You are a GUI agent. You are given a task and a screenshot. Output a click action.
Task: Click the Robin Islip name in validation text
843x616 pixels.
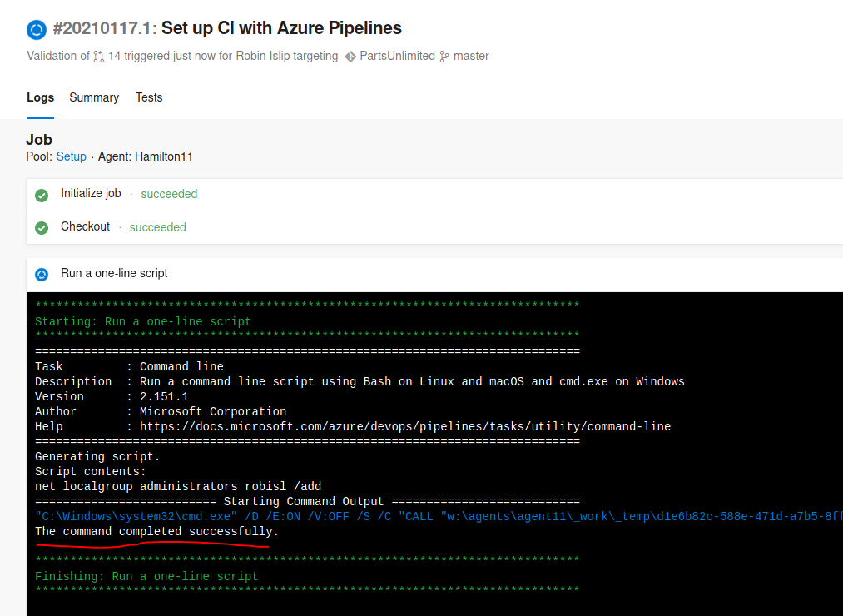[263, 56]
